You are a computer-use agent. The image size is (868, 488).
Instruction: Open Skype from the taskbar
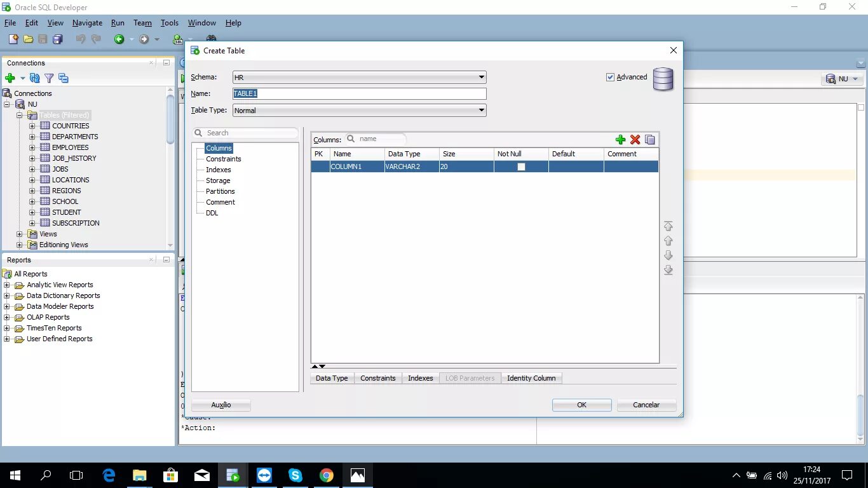tap(295, 475)
